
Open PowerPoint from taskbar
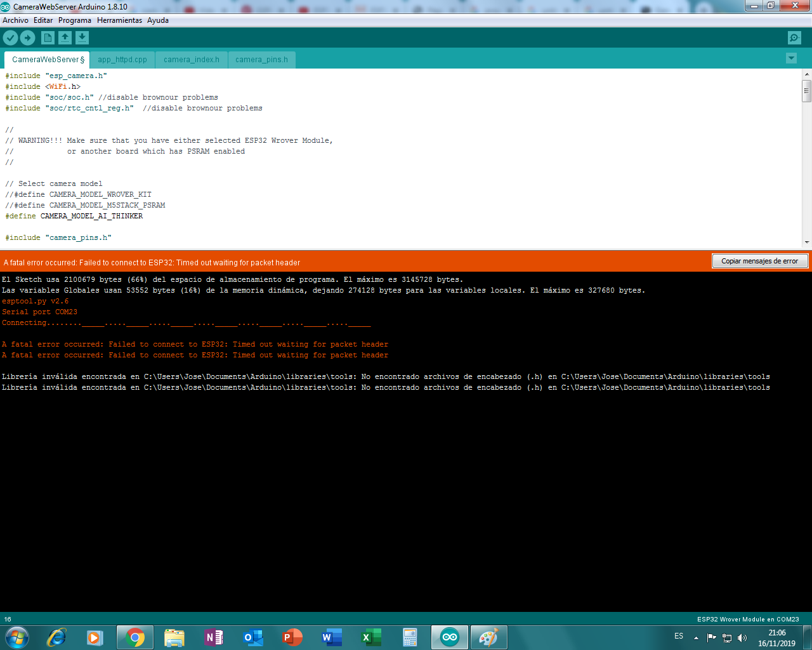(292, 637)
